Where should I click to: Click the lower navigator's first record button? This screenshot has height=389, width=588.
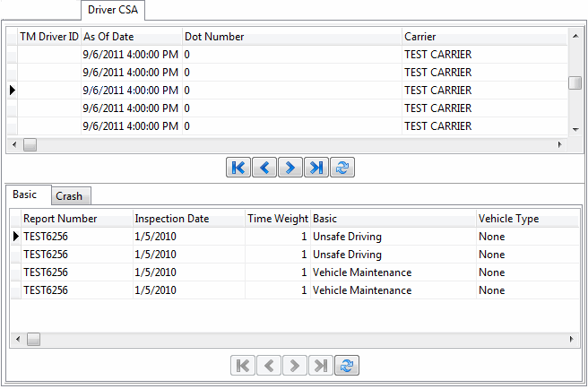(243, 365)
